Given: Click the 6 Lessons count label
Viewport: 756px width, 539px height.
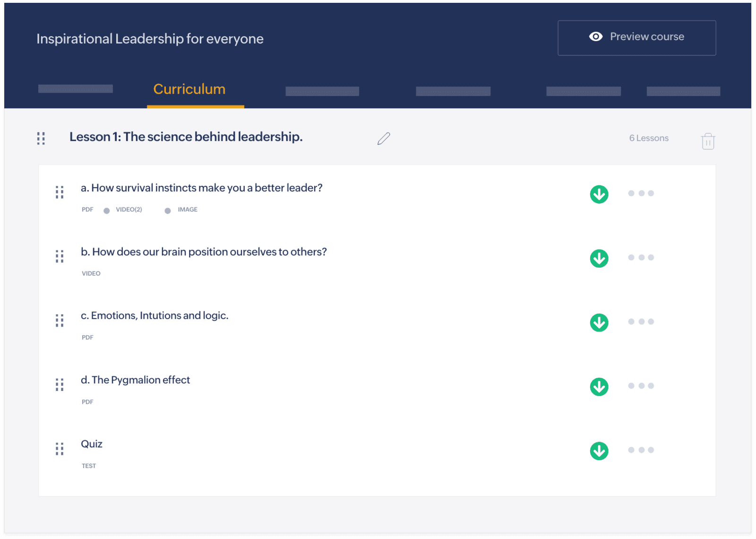Looking at the screenshot, I should (x=648, y=138).
